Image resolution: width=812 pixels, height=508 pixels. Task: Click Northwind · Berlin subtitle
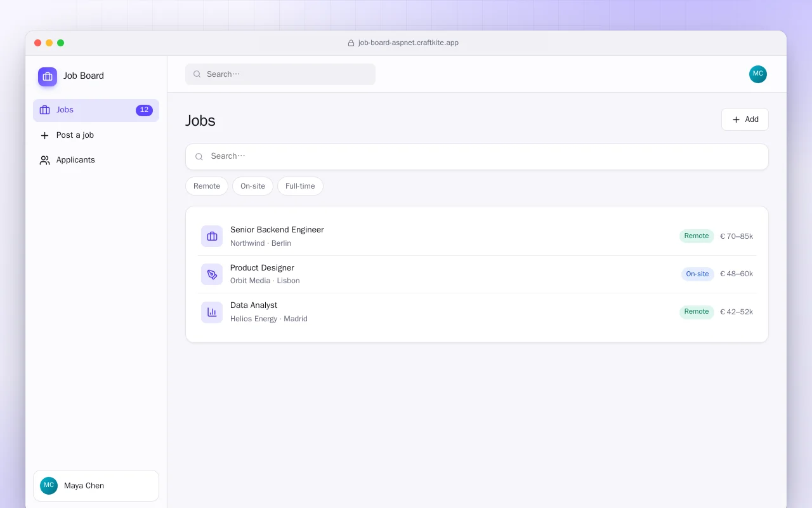click(x=261, y=243)
